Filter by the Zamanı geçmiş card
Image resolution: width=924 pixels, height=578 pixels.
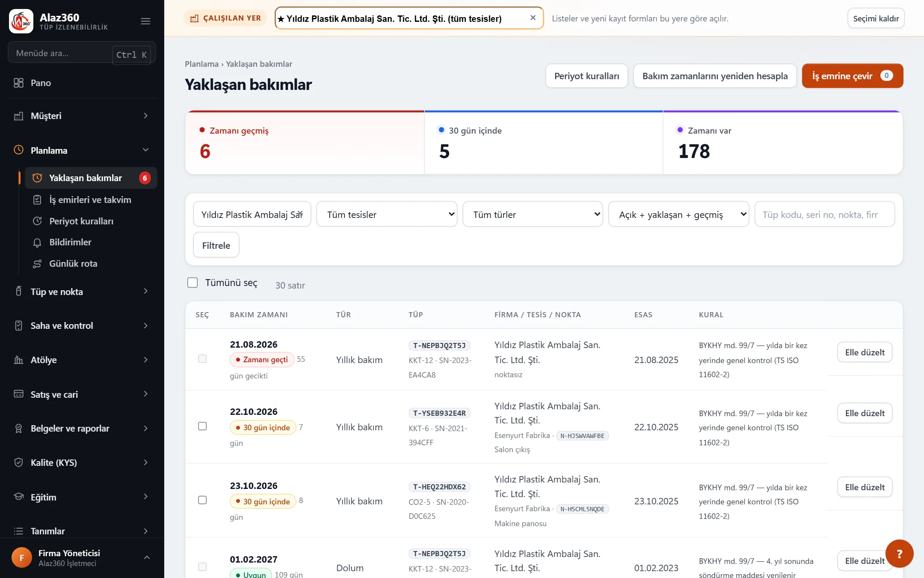[x=305, y=143]
